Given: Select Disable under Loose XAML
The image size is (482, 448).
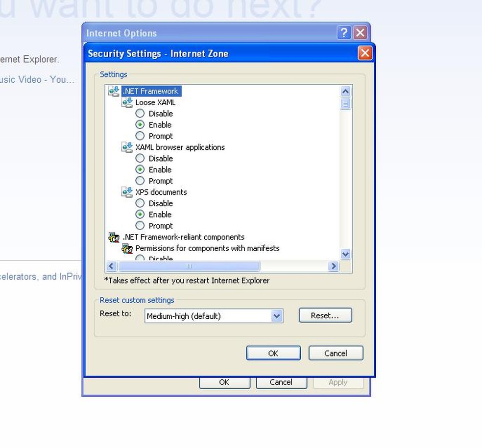Looking at the screenshot, I should [140, 114].
